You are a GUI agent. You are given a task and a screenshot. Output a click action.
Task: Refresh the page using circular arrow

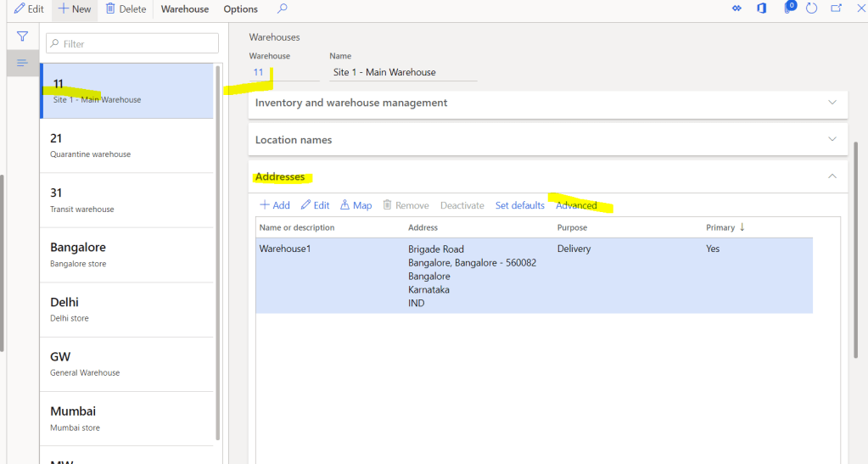coord(812,8)
